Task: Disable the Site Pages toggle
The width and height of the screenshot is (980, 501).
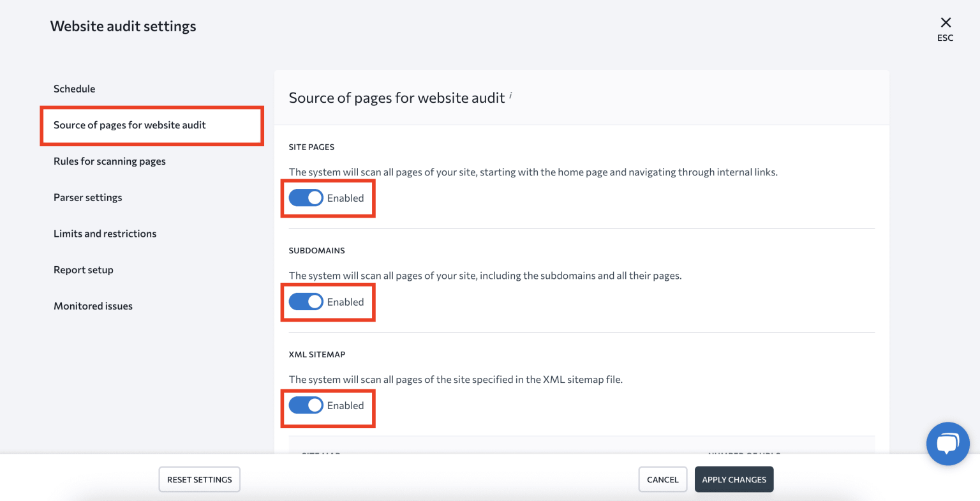Action: tap(306, 198)
